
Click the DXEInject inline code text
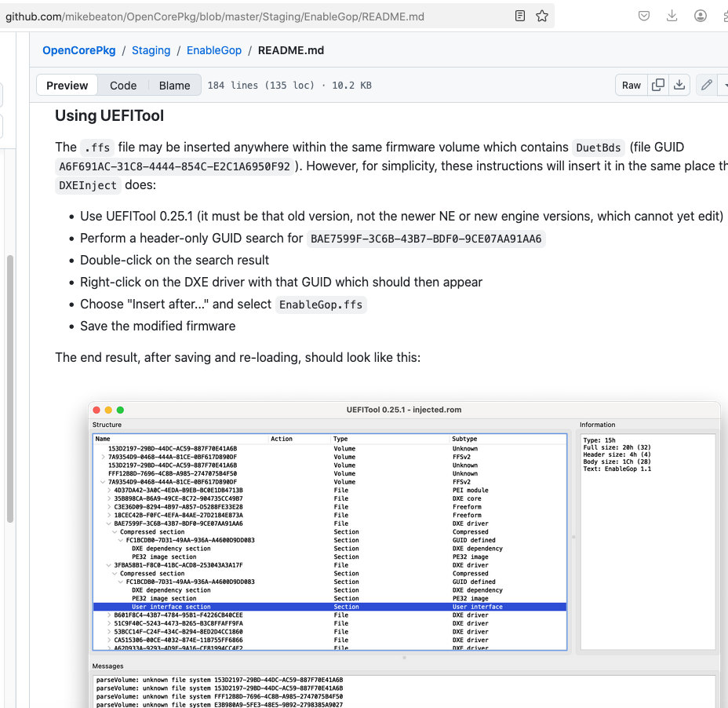point(88,185)
